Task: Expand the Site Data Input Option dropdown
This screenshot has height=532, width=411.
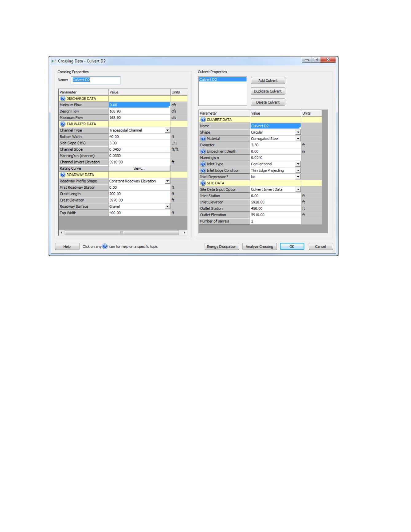Action: point(298,189)
